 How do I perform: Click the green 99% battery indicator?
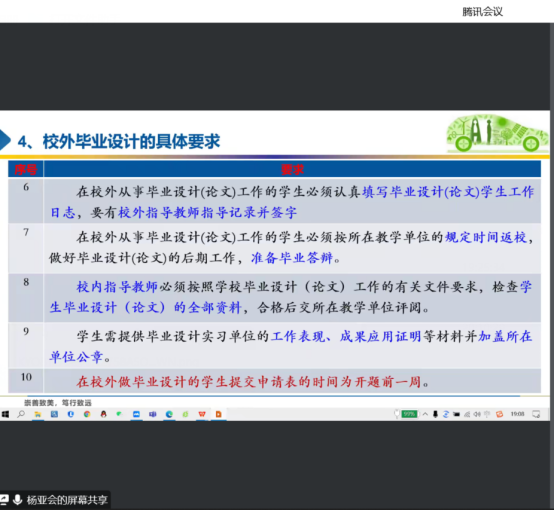409,414
